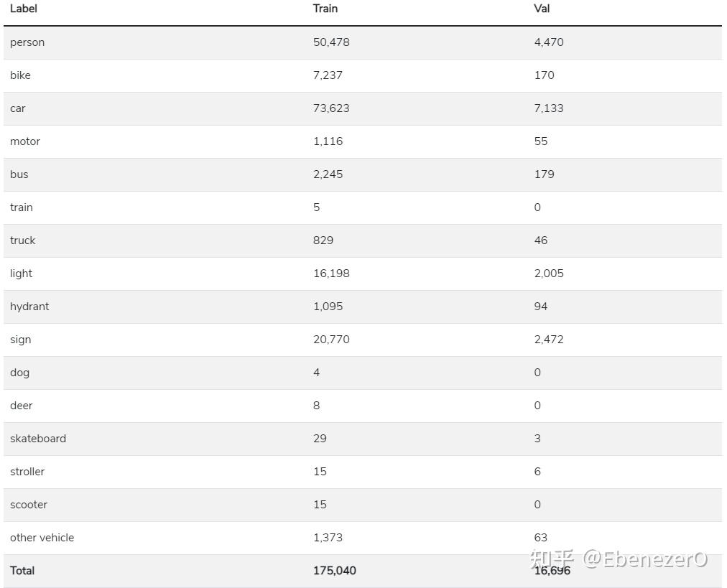The height and width of the screenshot is (588, 727).
Task: Click the motor row label
Action: coord(25,141)
